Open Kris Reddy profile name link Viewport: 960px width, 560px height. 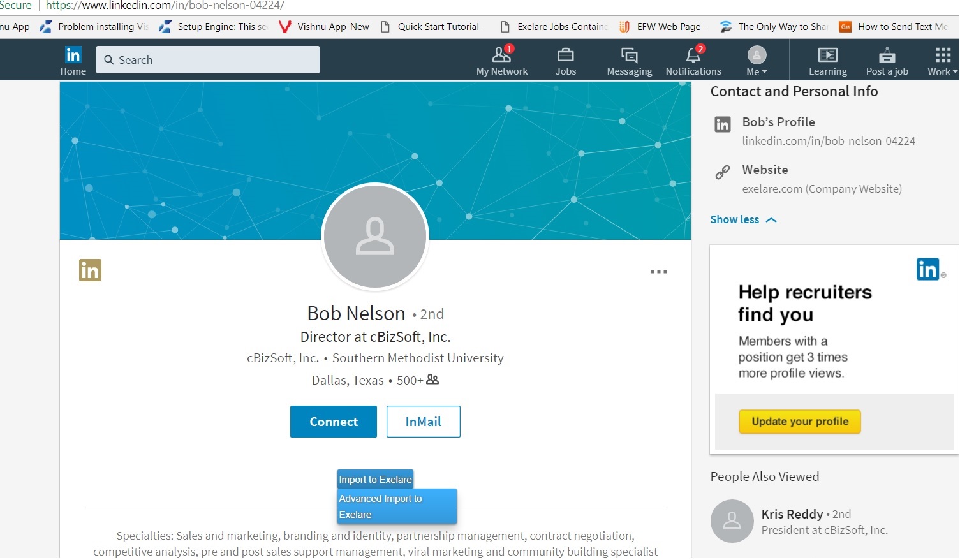coord(792,514)
